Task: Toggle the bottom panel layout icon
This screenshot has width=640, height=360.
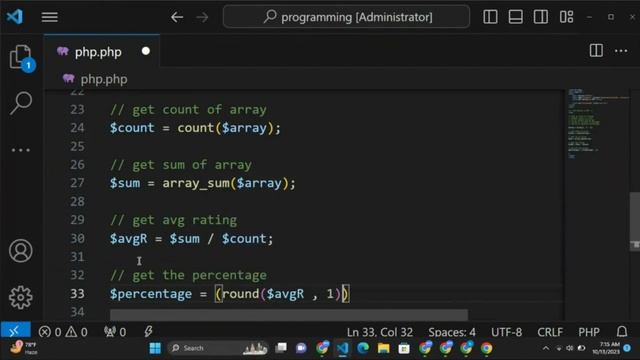Action: 516,17
